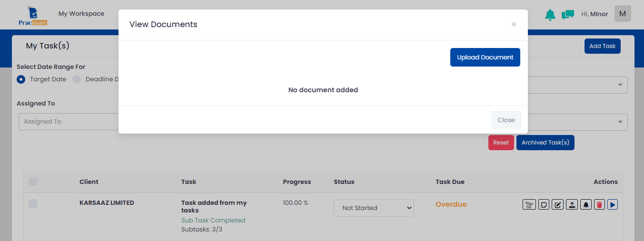Delete task with the red trash icon
Screen dimensions: 644x241
tap(600, 204)
